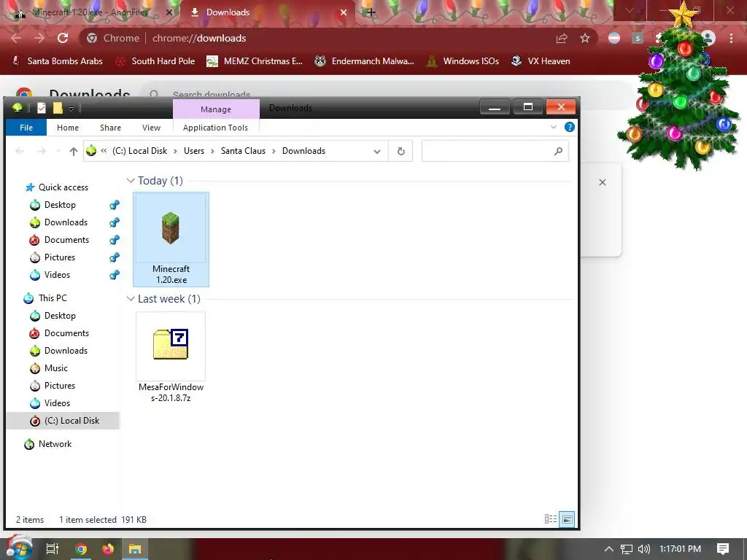Viewport: 747px width, 560px height.
Task: Open Music under This PC
Action: [55, 368]
